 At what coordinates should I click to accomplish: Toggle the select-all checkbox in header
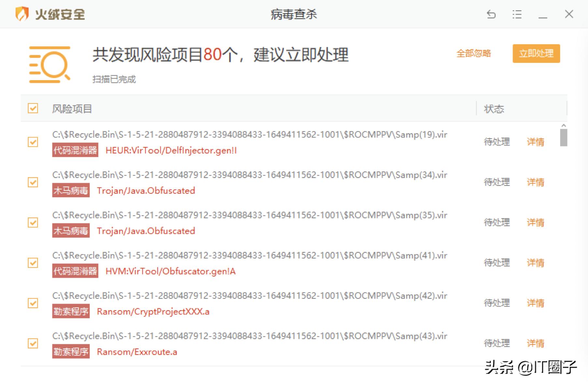tap(32, 108)
